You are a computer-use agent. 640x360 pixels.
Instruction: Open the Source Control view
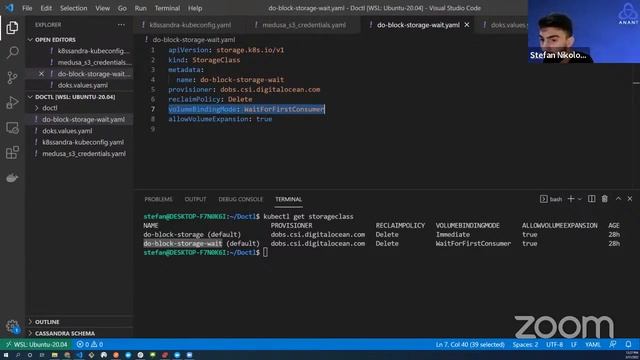click(12, 78)
